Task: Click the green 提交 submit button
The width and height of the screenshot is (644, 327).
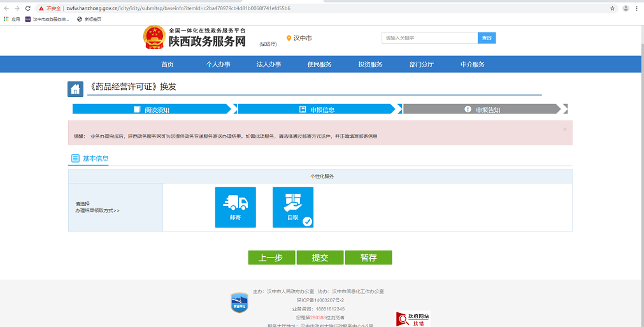Action: tap(320, 258)
